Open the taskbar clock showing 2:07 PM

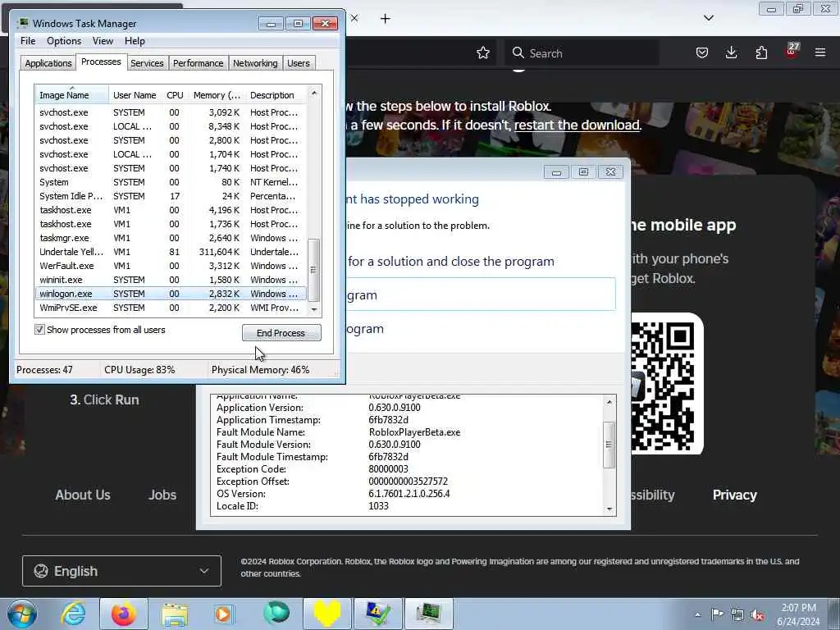coord(798,614)
